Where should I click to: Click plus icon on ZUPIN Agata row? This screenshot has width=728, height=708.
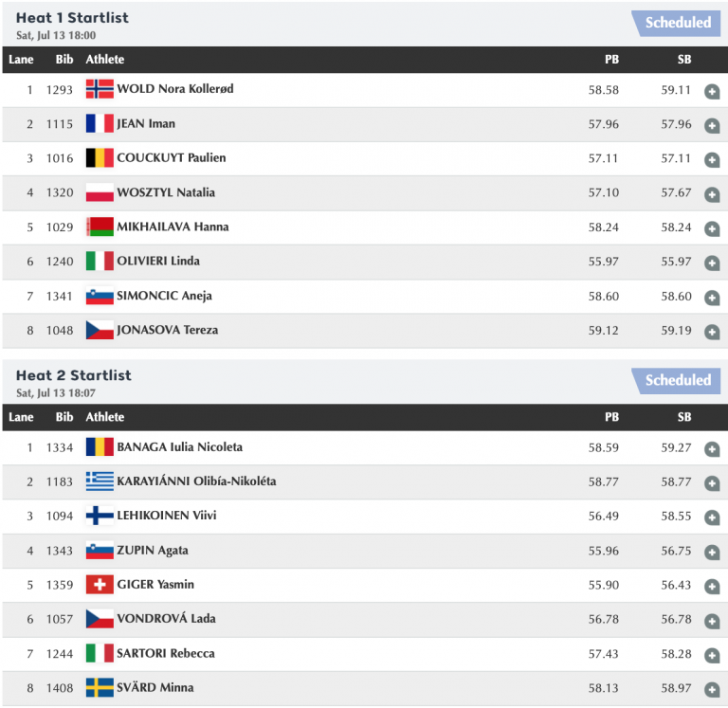pos(712,554)
